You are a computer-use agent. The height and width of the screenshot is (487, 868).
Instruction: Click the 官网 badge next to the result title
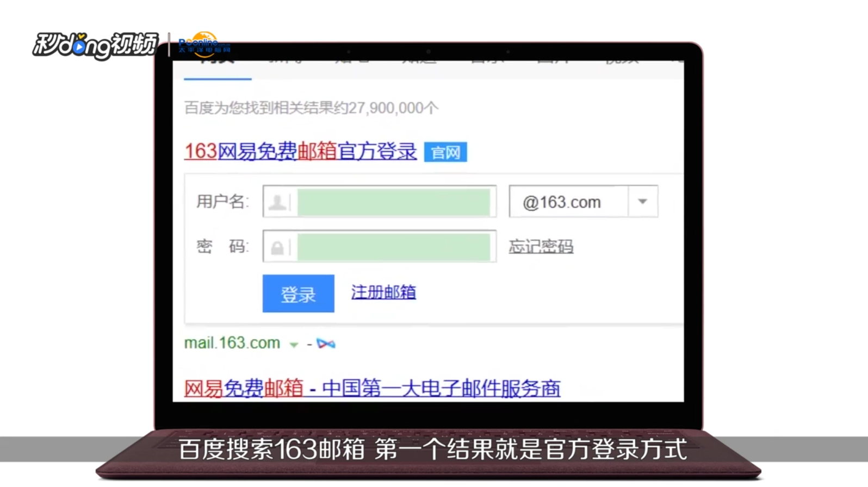[445, 152]
